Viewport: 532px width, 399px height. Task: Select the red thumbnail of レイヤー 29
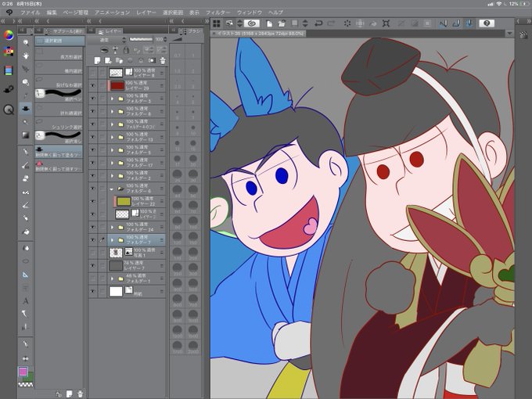(117, 85)
